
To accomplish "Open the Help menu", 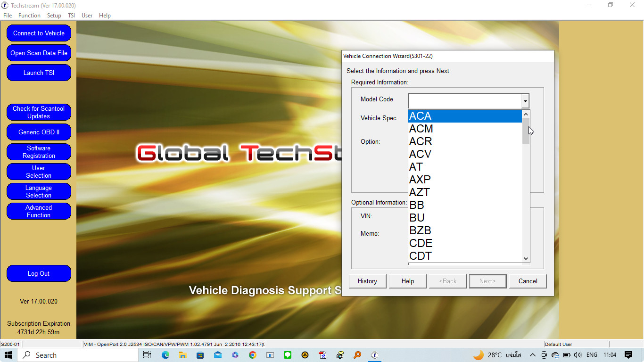I will click(105, 16).
